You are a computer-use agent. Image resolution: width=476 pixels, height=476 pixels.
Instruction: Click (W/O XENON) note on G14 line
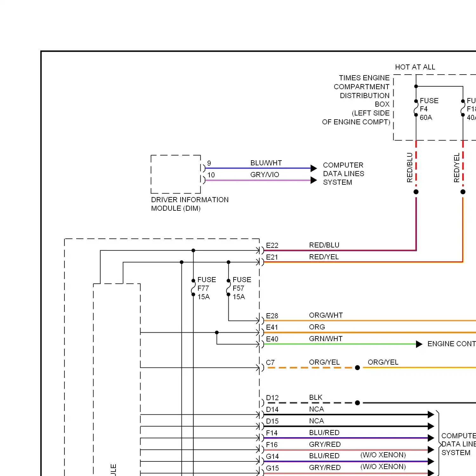pyautogui.click(x=383, y=455)
